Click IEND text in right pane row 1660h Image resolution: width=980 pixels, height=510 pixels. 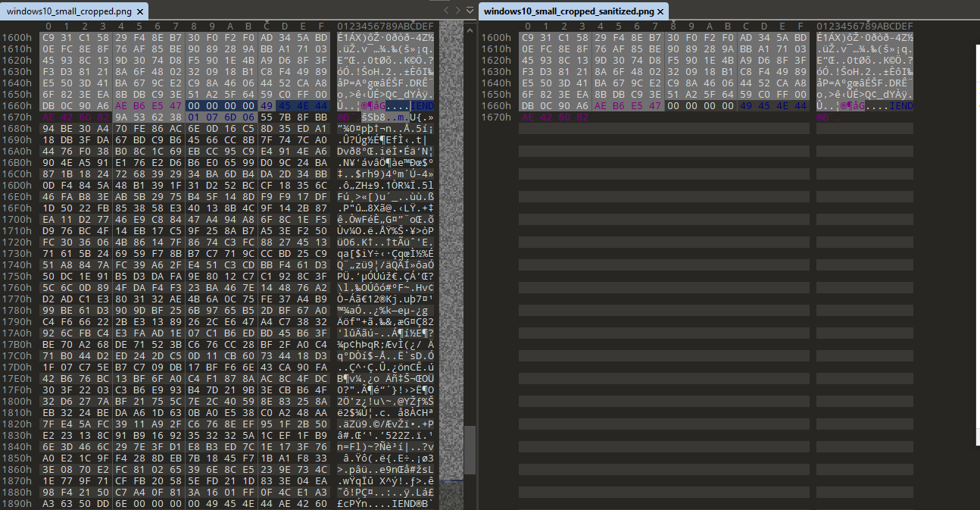[x=901, y=106]
